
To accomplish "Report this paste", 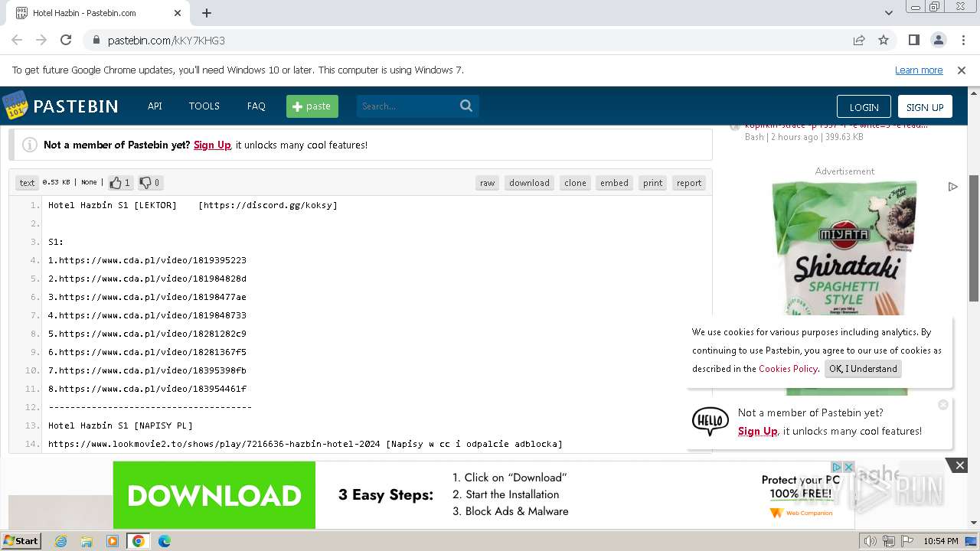I will tap(689, 183).
